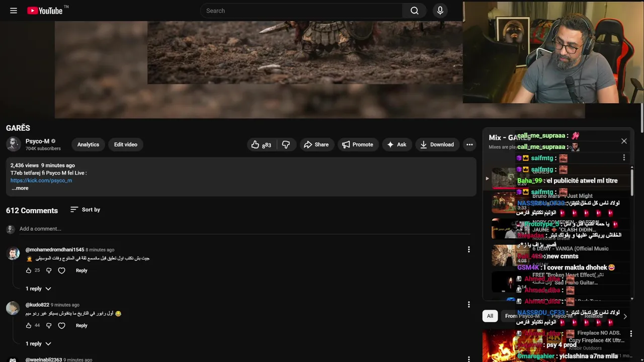Screen dimensions: 644x362
Task: Open Psyco-M channel name link
Action: (x=38, y=141)
